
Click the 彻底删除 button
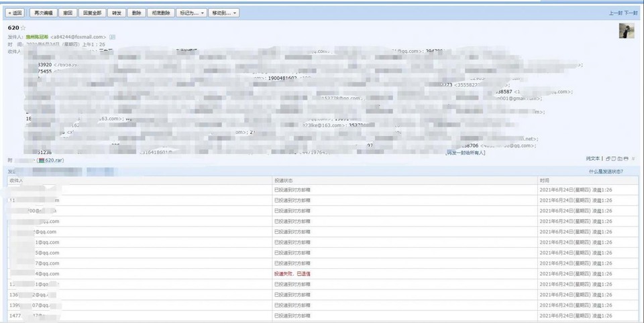pyautogui.click(x=160, y=13)
